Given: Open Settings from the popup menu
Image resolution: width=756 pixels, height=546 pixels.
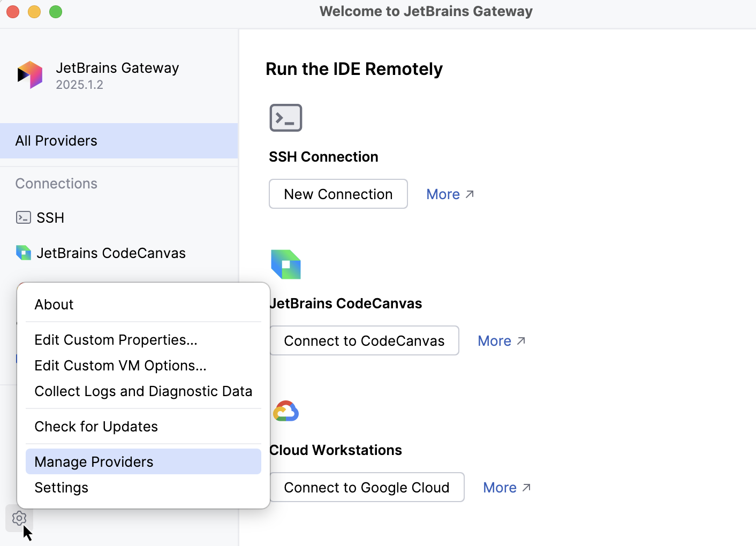Looking at the screenshot, I should 143,488.
